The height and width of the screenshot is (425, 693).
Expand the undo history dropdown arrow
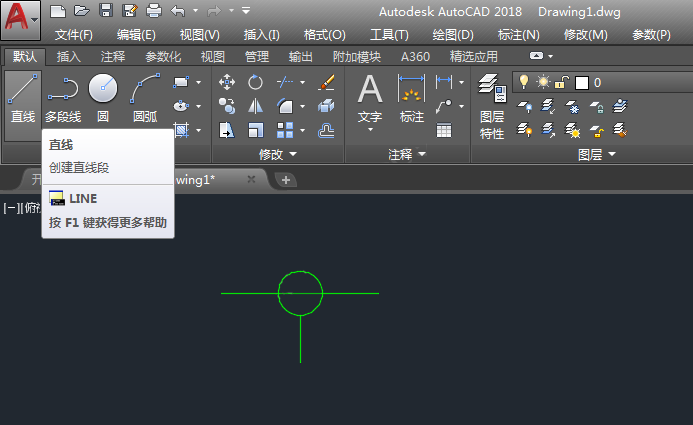pyautogui.click(x=195, y=11)
